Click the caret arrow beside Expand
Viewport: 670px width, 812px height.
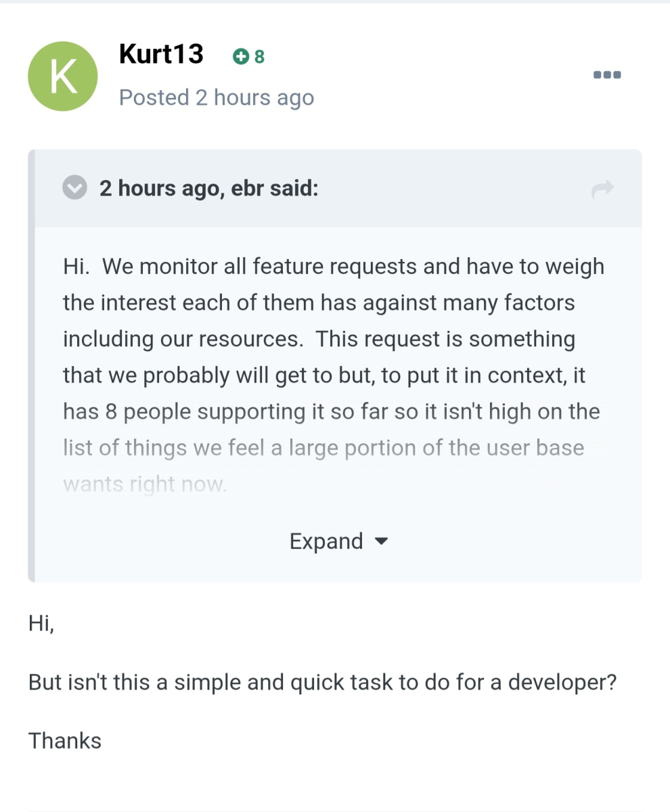(381, 541)
